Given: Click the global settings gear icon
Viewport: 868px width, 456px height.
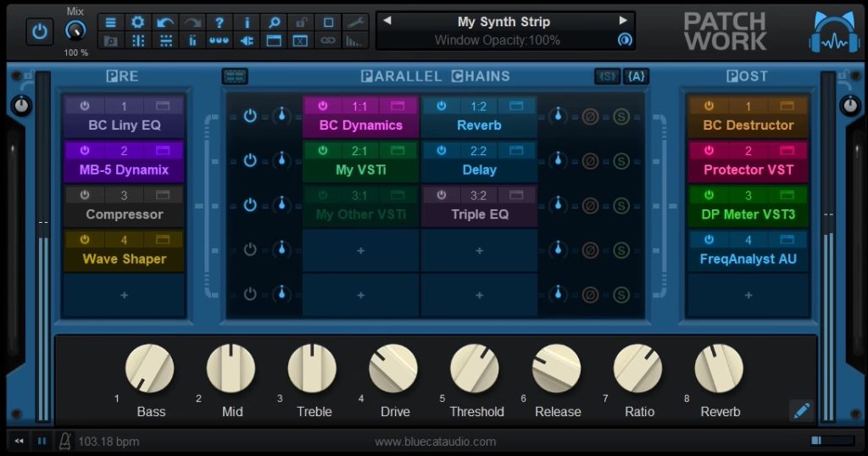Looking at the screenshot, I should [137, 22].
